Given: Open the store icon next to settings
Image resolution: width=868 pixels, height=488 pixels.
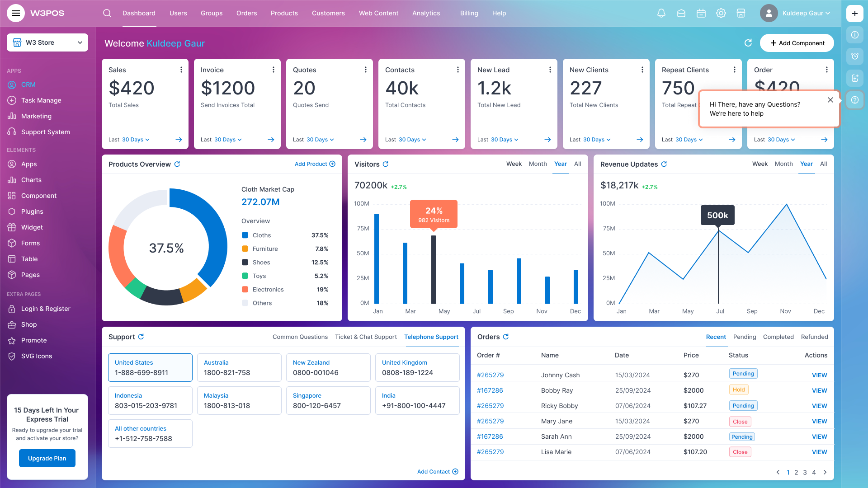Looking at the screenshot, I should [x=741, y=13].
